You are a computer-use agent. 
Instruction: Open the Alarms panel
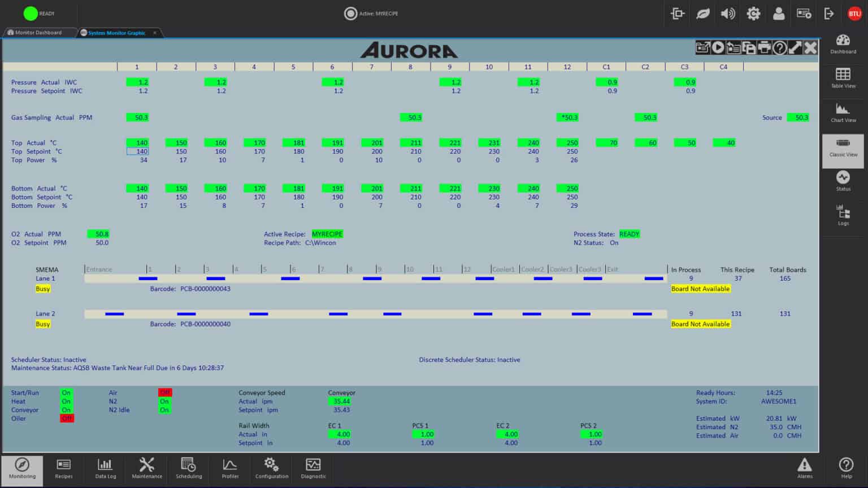pos(804,468)
